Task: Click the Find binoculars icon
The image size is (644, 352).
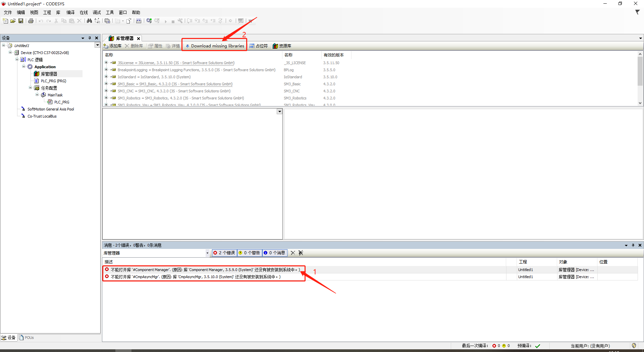Action: coord(89,21)
